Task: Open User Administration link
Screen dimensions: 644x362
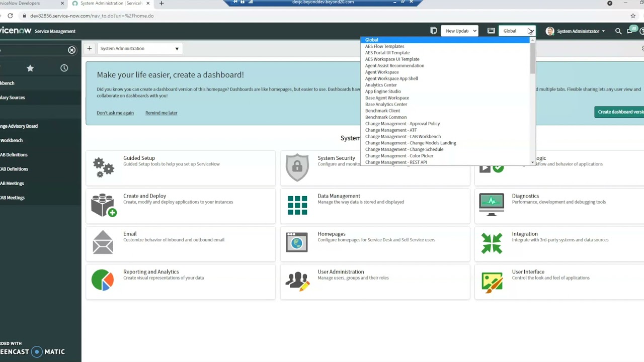Action: pyautogui.click(x=341, y=271)
